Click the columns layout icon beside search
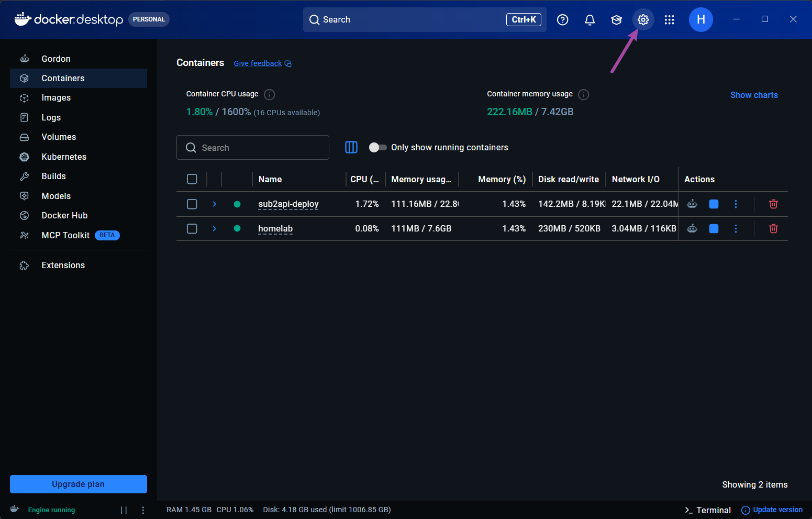This screenshot has width=812, height=519. click(351, 148)
